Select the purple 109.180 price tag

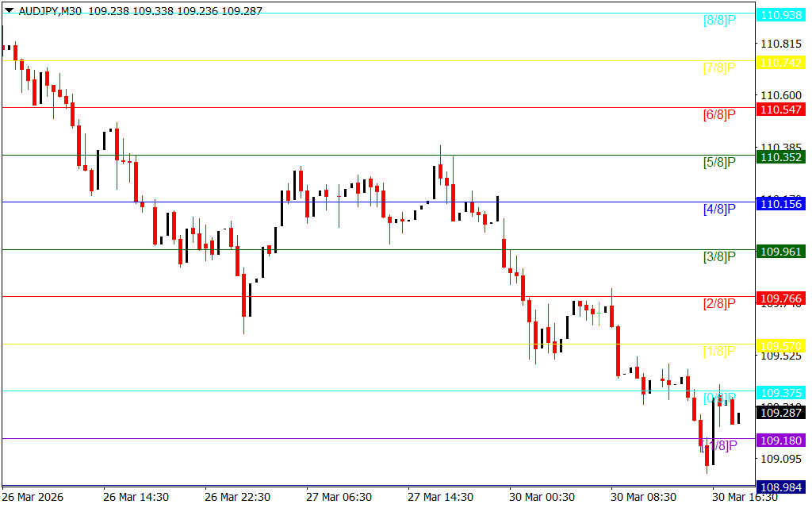[781, 440]
